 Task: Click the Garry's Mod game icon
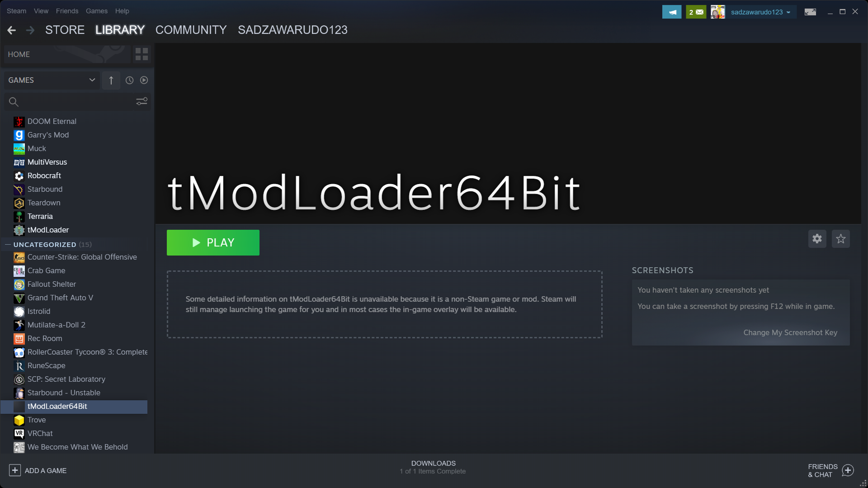(19, 135)
